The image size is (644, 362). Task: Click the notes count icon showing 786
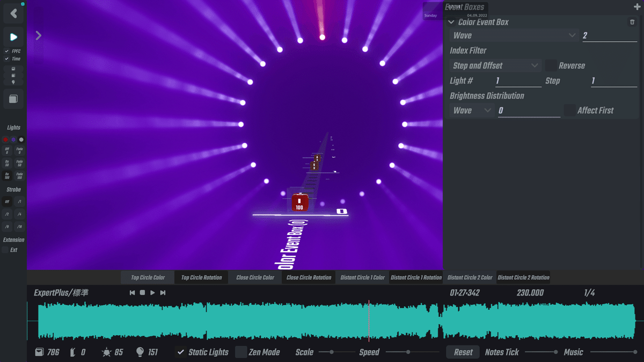point(39,352)
